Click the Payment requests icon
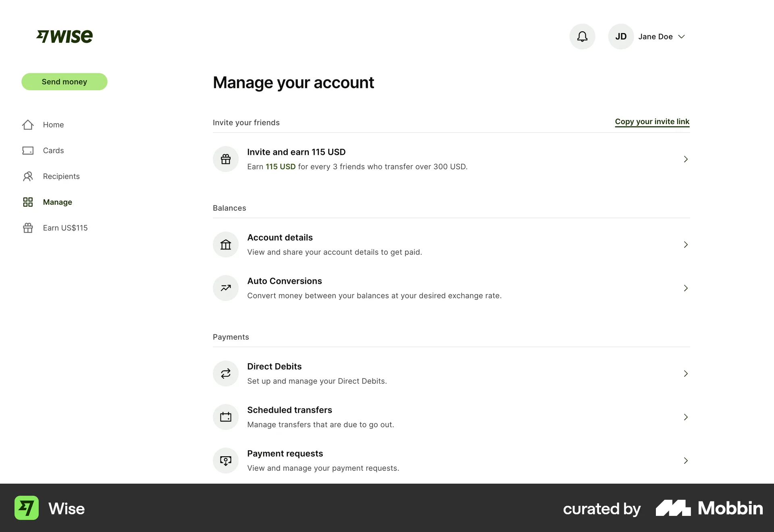This screenshot has width=774, height=532. (x=225, y=460)
